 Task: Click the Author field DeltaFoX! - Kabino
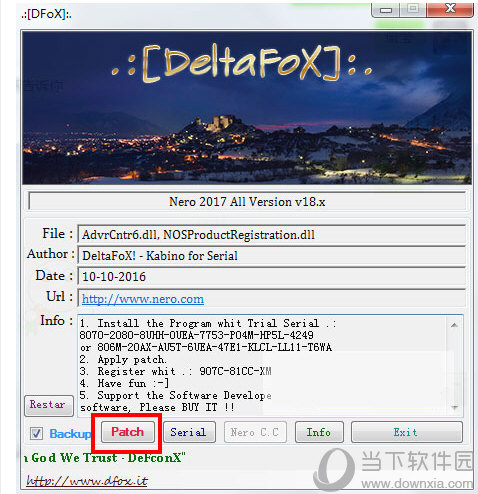271,255
